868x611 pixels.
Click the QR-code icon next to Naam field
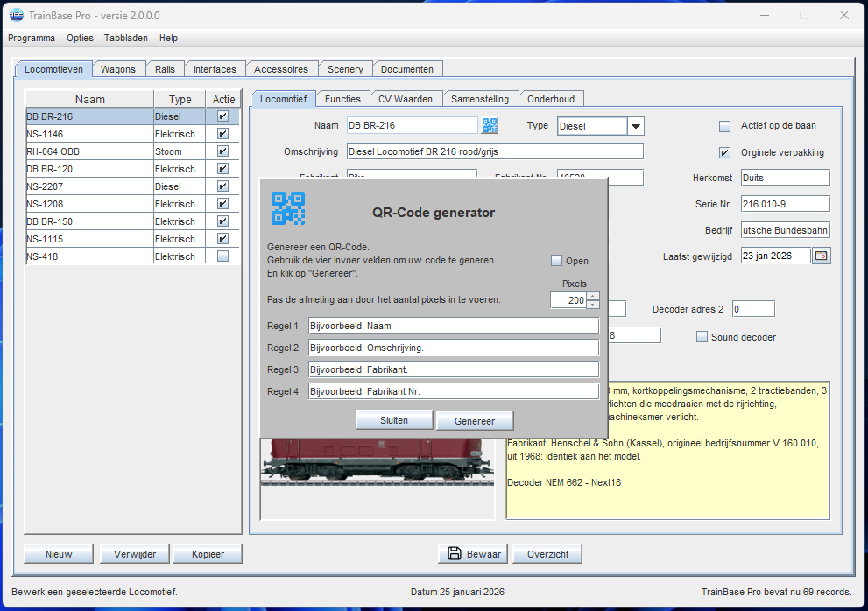click(490, 125)
